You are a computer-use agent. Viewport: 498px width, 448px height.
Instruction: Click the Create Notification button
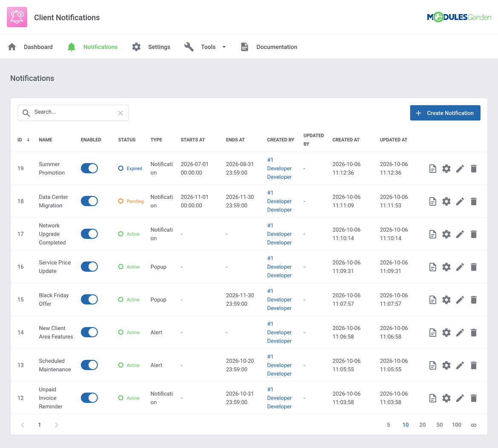click(x=445, y=113)
